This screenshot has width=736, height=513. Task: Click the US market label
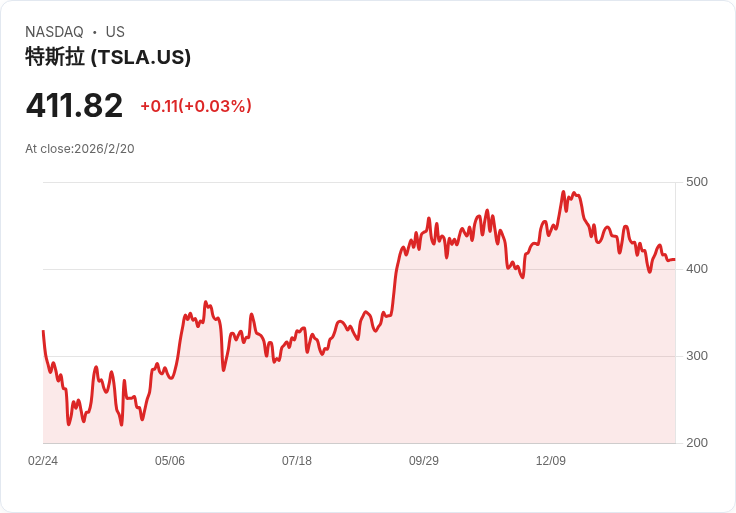(x=115, y=32)
